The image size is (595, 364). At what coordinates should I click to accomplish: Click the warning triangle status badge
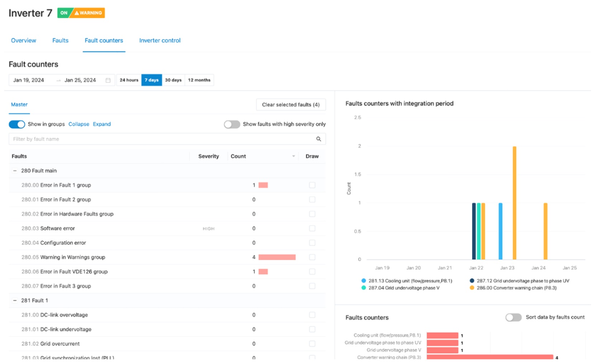(x=88, y=13)
